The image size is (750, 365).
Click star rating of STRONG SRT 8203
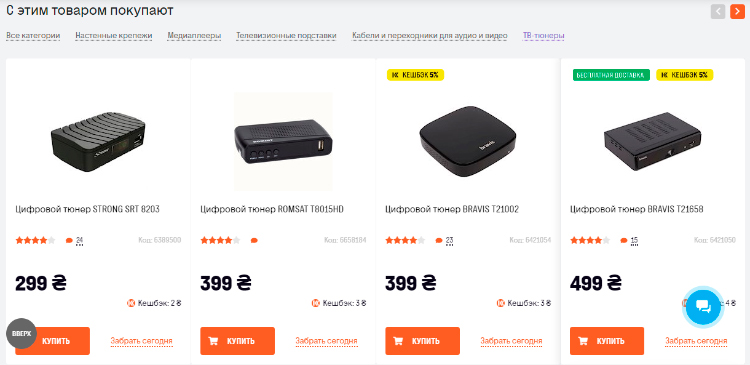pos(35,240)
